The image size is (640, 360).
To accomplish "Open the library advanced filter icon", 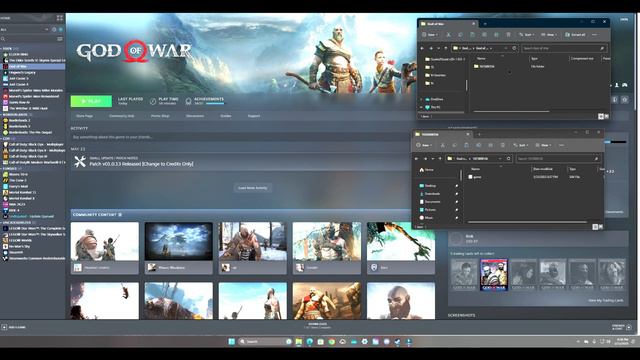I will click(60, 39).
